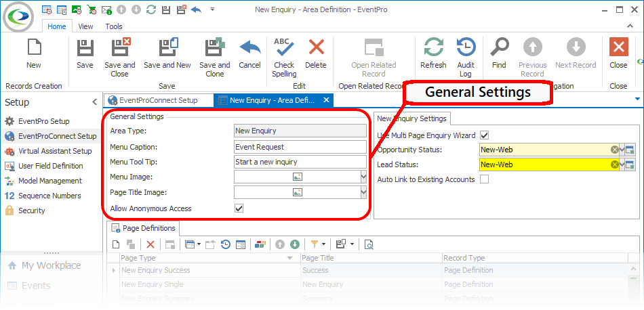Clear the Lead Status value
Image resolution: width=644 pixels, height=310 pixels.
point(614,164)
